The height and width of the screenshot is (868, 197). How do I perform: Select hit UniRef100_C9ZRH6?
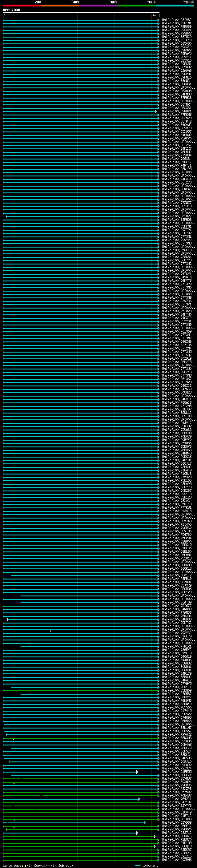click(176, 860)
